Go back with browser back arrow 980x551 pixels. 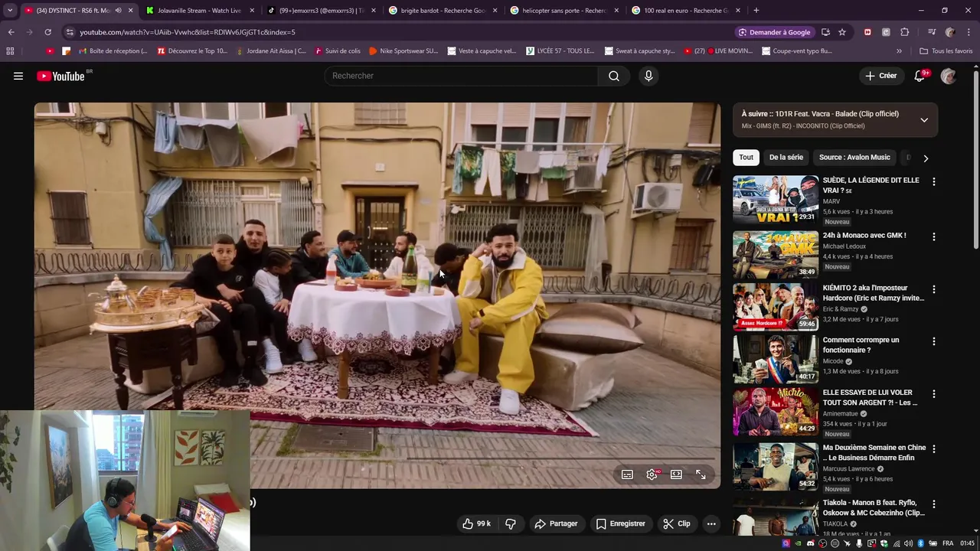[x=11, y=32]
